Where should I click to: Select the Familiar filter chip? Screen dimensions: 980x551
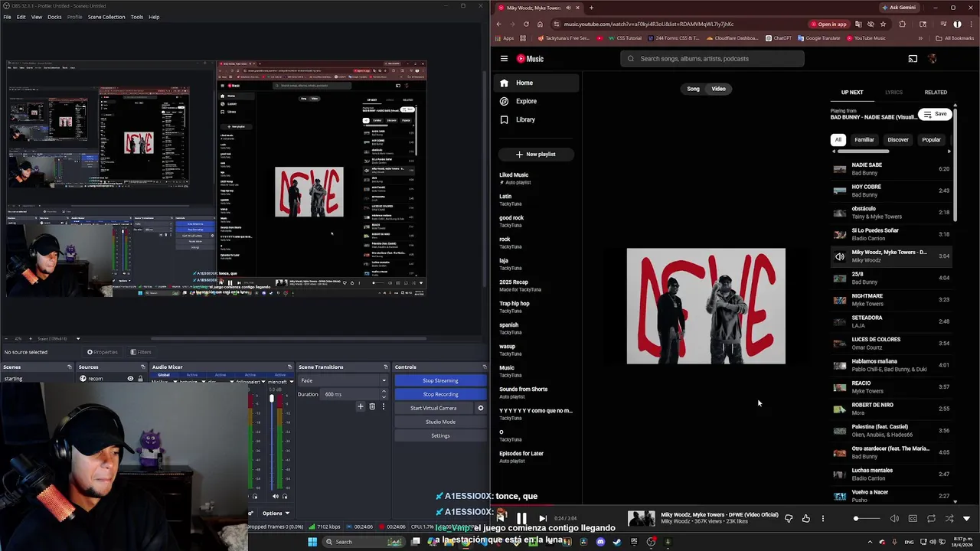[x=864, y=140]
